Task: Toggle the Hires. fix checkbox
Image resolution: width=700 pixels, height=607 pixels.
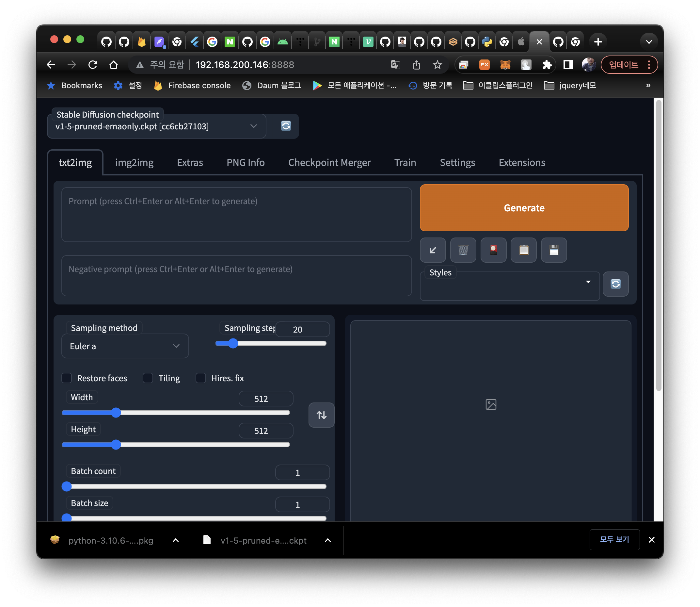Action: tap(201, 378)
